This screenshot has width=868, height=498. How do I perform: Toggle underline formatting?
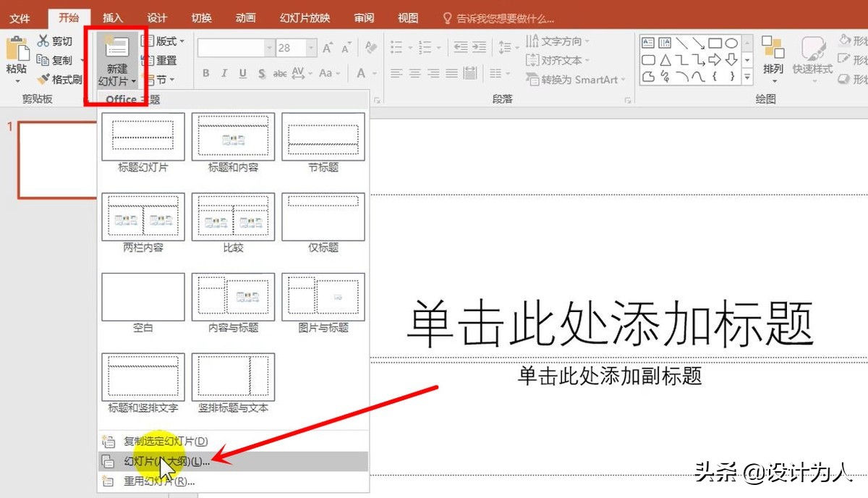[242, 73]
